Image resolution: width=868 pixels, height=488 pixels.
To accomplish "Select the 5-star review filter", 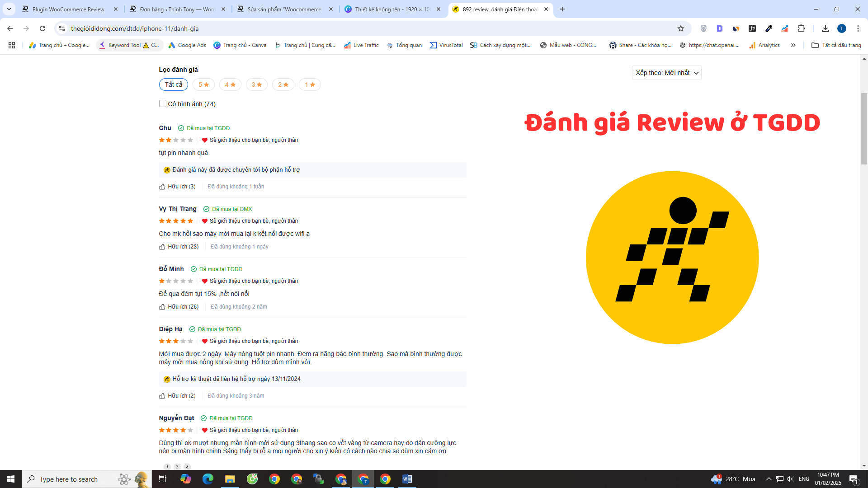I will 203,84.
